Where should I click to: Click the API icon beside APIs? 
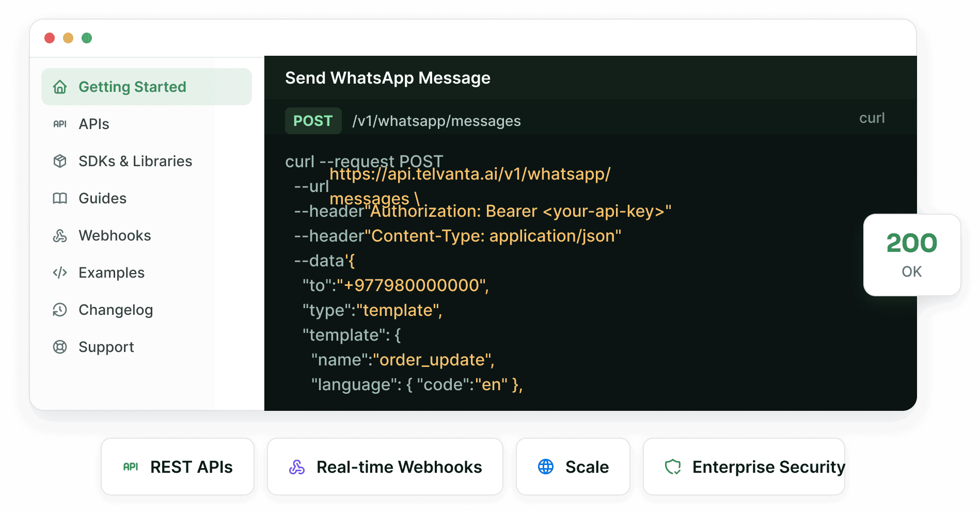[60, 124]
